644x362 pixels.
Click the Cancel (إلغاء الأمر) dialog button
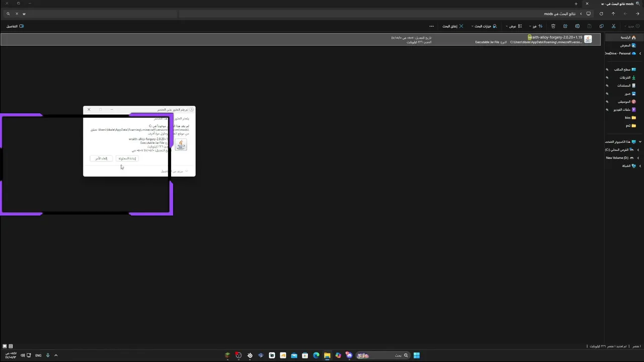click(101, 158)
